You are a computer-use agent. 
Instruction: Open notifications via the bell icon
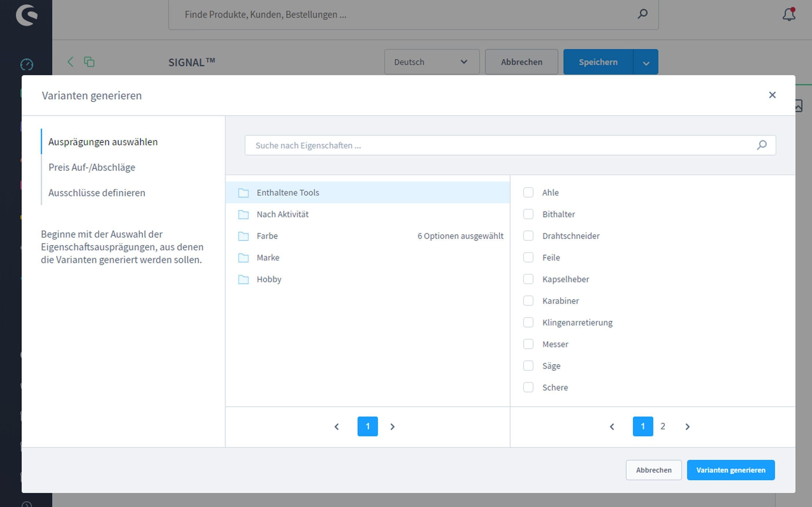point(789,14)
